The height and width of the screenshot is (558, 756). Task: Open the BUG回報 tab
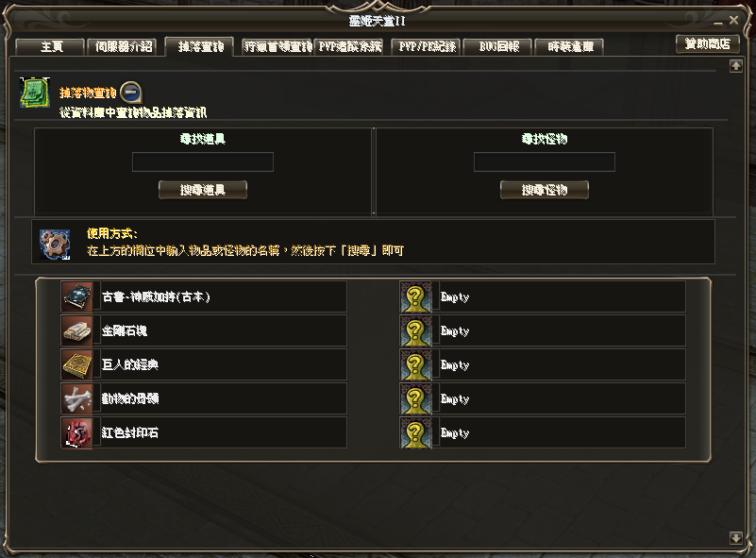[498, 47]
